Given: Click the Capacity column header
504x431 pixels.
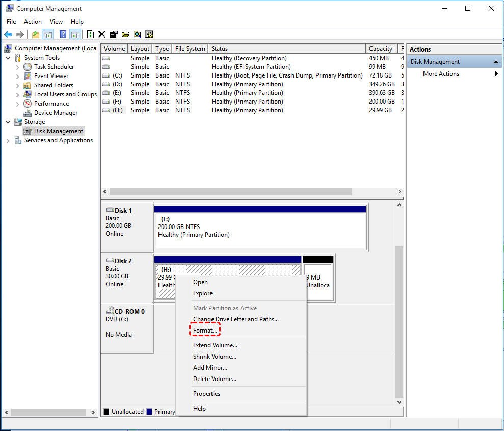Looking at the screenshot, I should [380, 49].
